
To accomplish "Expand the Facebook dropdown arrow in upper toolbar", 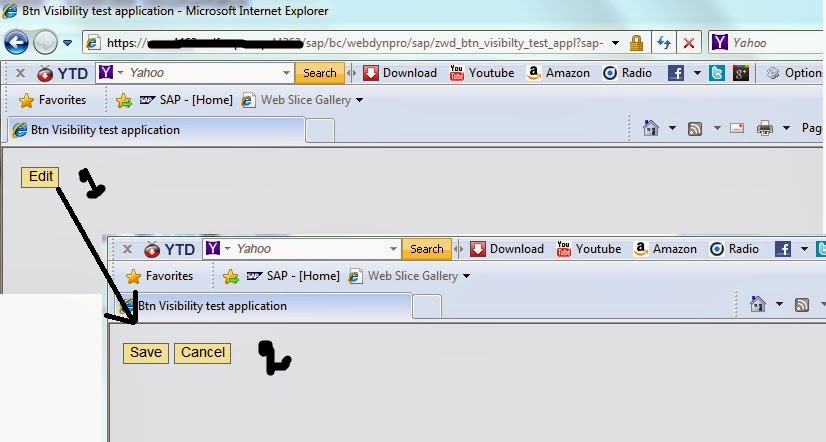I will [x=697, y=73].
